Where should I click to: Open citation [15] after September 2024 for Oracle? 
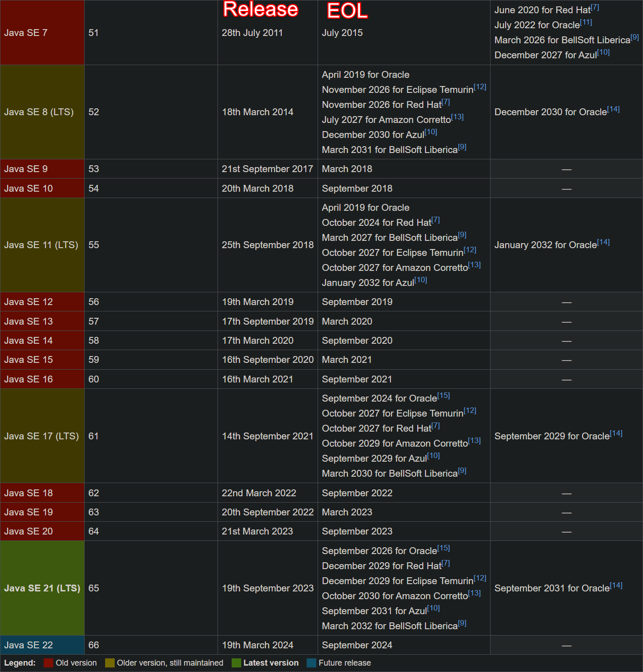pyautogui.click(x=444, y=396)
